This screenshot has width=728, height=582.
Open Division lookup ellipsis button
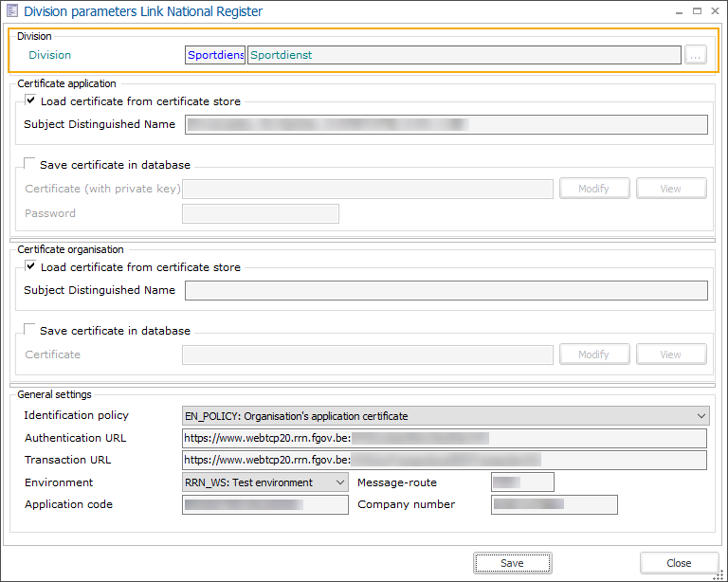pos(695,55)
